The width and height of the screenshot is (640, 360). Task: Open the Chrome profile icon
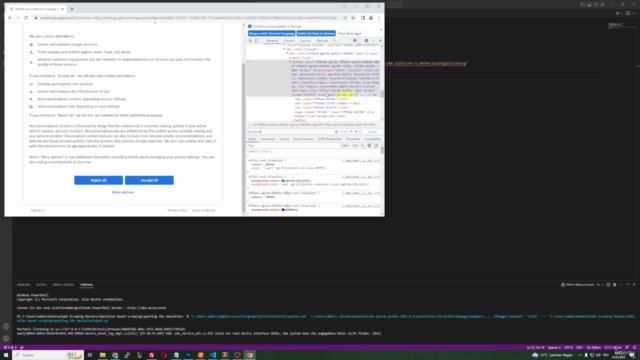[371, 18]
